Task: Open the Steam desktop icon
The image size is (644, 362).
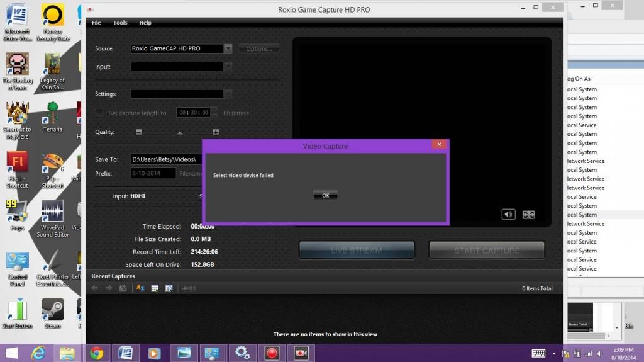Action: coord(53,314)
